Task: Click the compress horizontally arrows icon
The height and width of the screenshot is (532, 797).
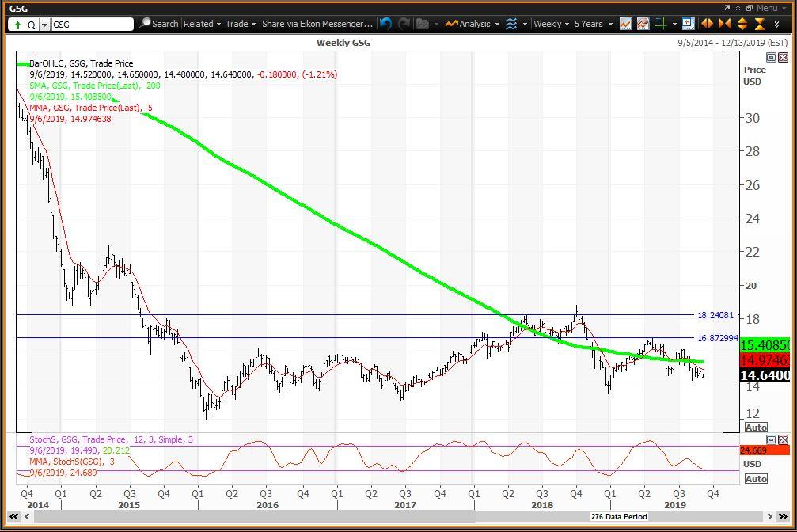Action: click(x=724, y=24)
